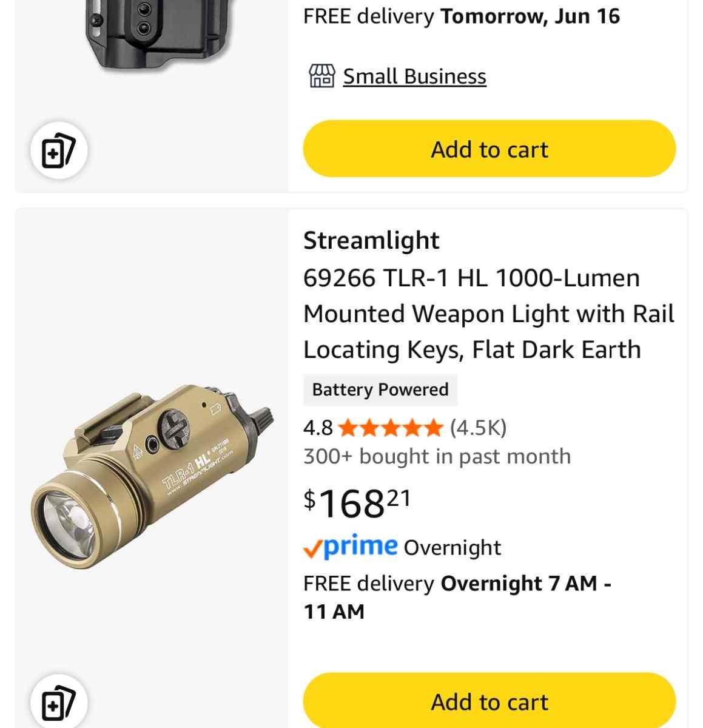703x728 pixels.
Task: Click the Overnight label beside Prime
Action: pos(452,548)
